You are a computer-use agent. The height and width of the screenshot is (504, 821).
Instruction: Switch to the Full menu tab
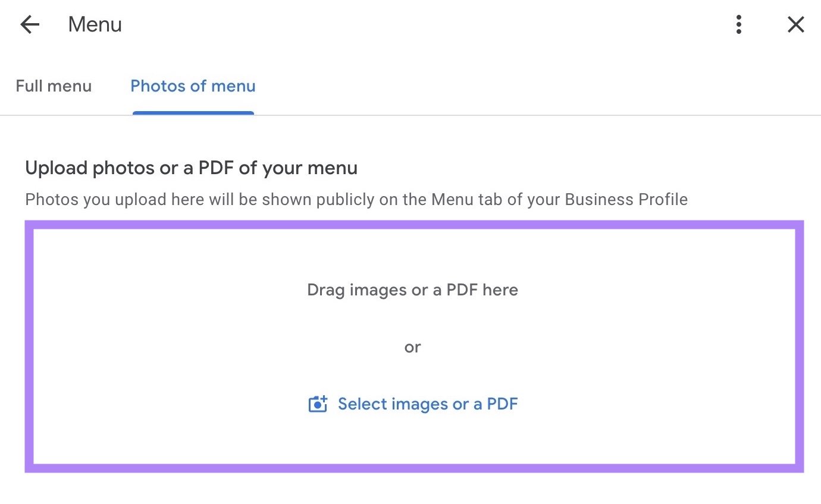[x=54, y=86]
